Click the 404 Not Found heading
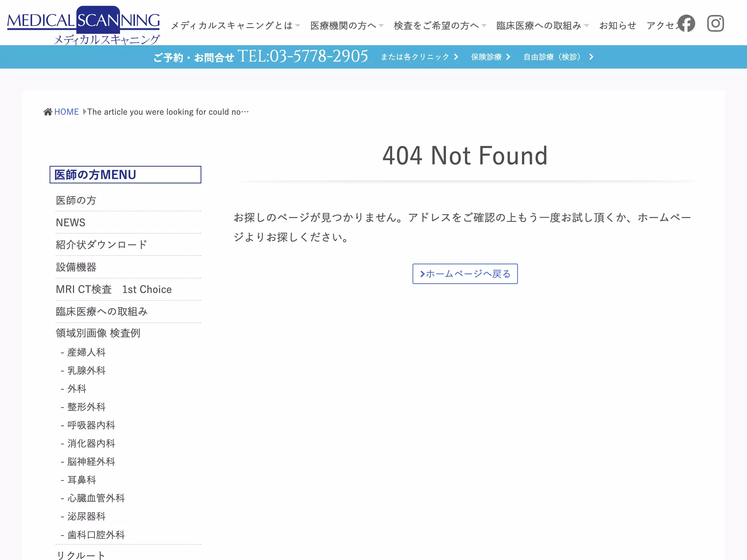 465,156
